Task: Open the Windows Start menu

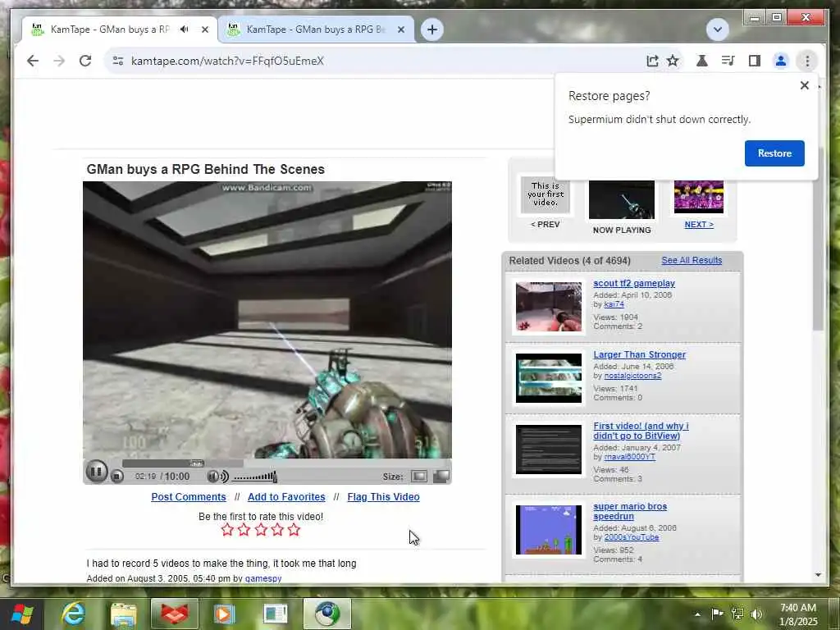Action: click(22, 614)
